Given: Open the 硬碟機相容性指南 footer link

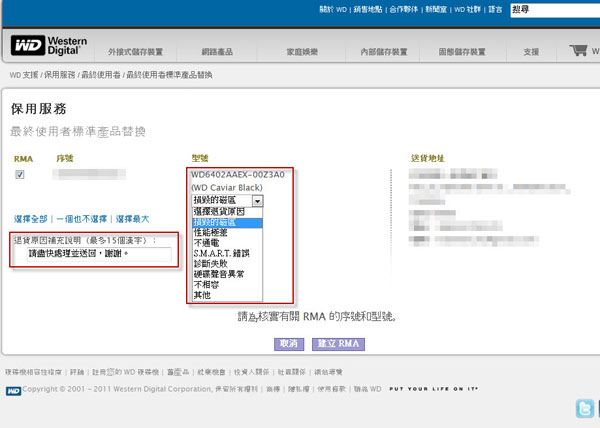Looking at the screenshot, I should (x=33, y=372).
